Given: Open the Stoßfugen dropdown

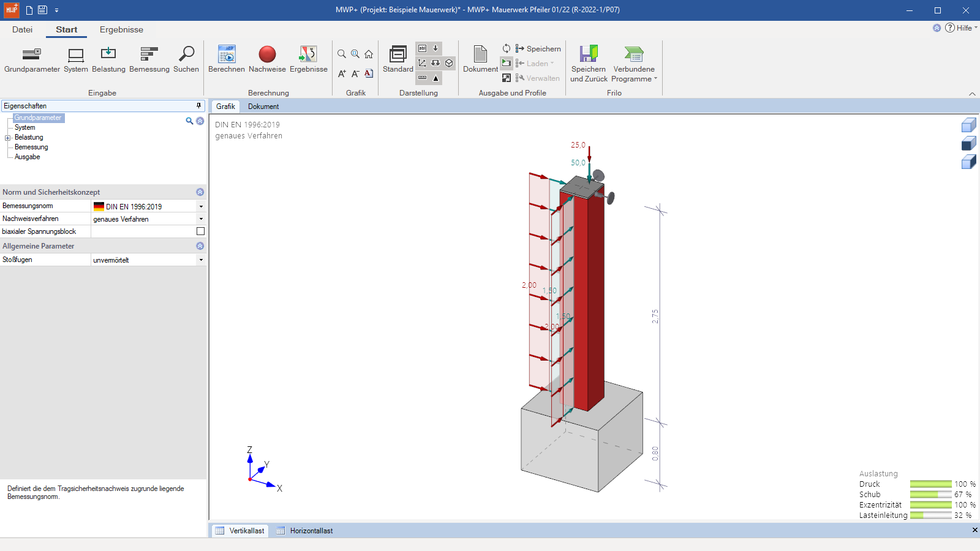Looking at the screenshot, I should pos(201,260).
